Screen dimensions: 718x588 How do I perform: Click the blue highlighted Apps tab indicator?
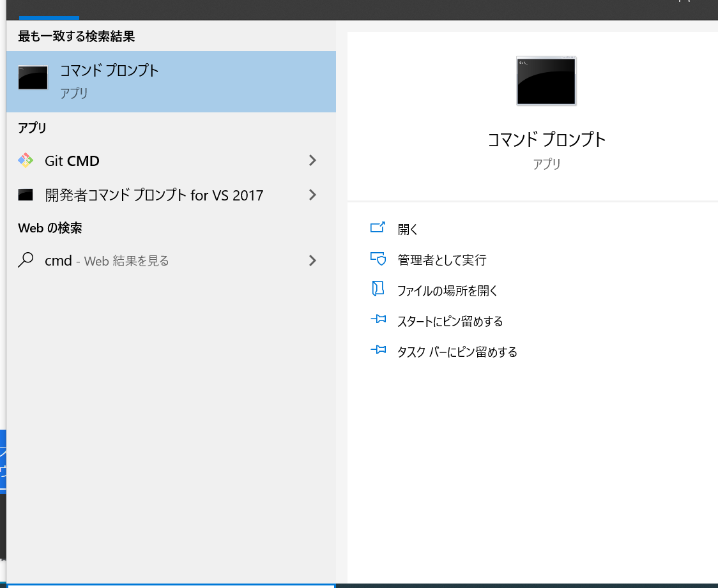tap(49, 19)
